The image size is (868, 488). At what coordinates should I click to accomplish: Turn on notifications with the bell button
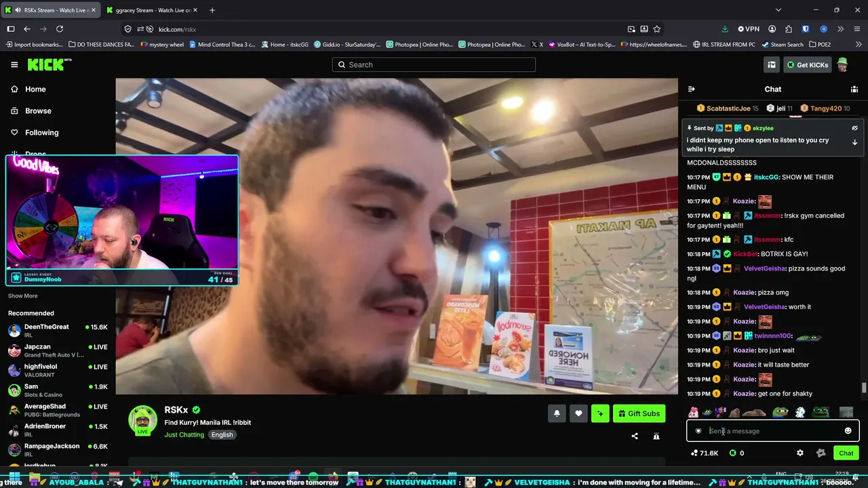[557, 413]
